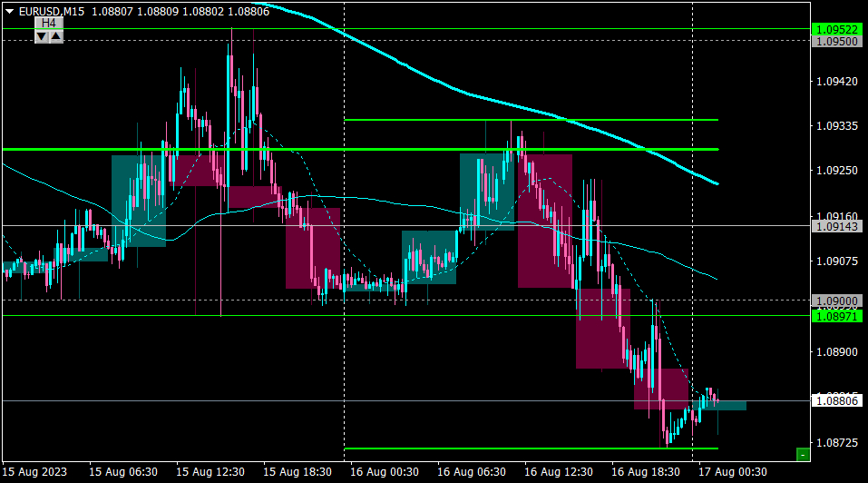Click the 1.09143 horizontal line label

click(837, 227)
